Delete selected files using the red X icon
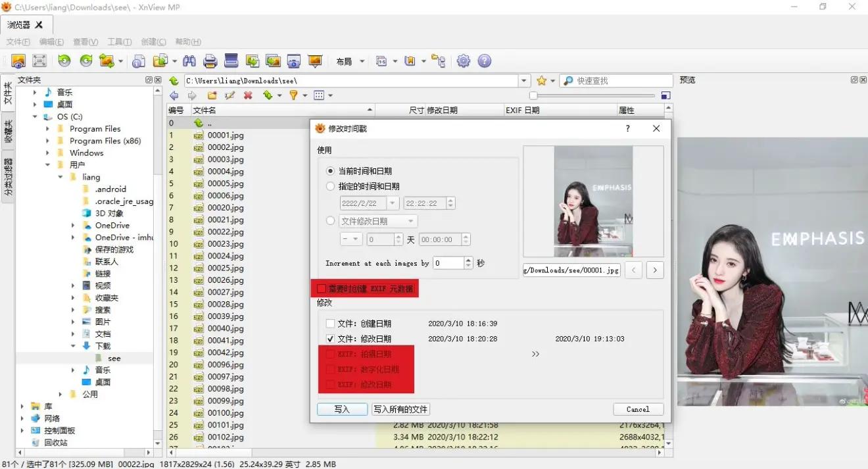 [x=247, y=95]
